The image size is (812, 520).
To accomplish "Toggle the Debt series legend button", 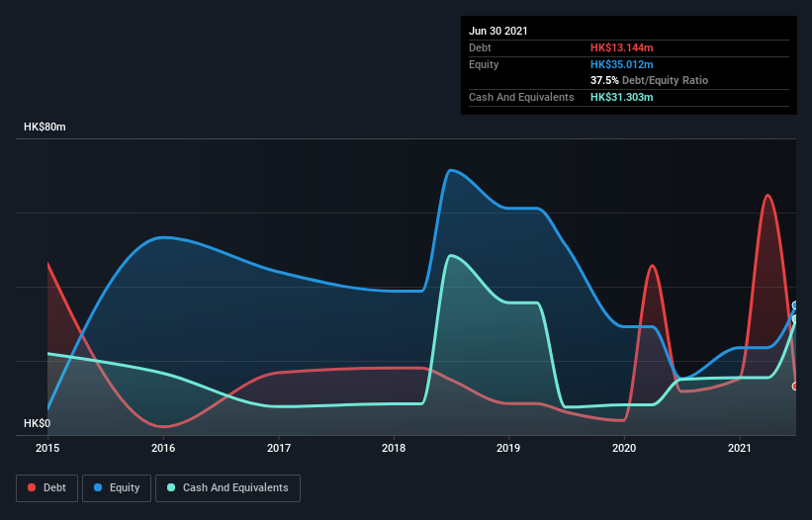I will coord(46,488).
